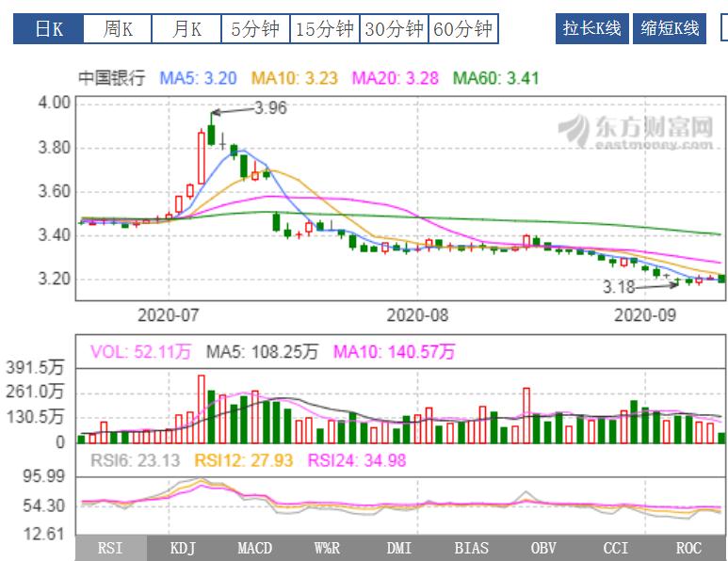
Task: Click the 391.5万 volume axis label
Action: 35,367
